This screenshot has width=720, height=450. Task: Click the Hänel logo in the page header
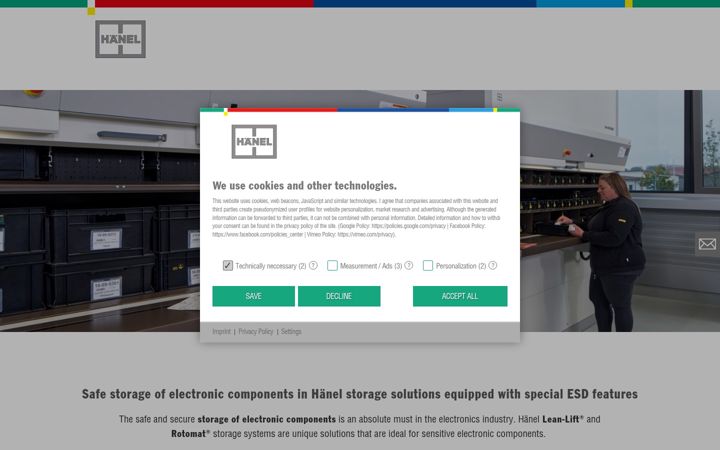click(120, 39)
